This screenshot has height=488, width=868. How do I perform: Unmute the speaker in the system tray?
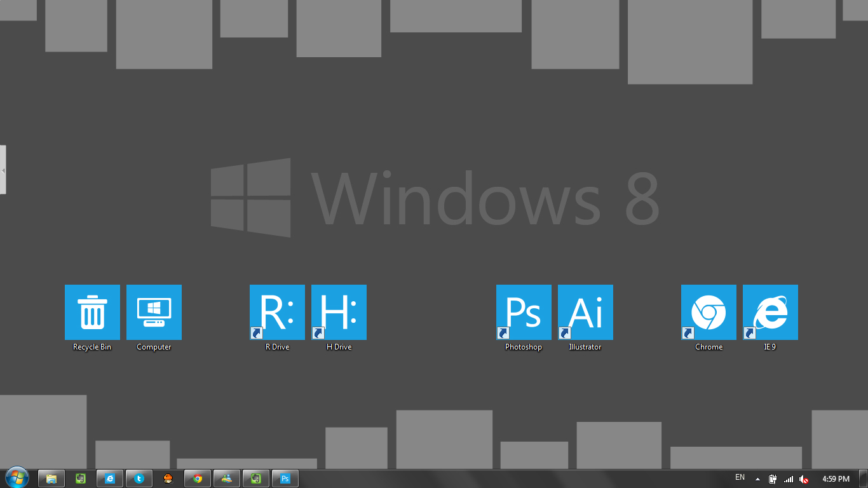[803, 478]
